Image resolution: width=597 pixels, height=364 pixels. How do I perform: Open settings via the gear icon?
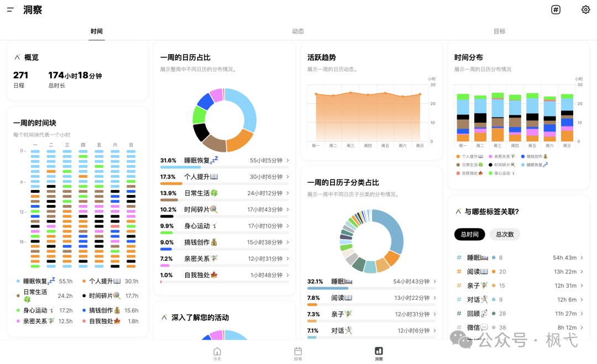(585, 9)
